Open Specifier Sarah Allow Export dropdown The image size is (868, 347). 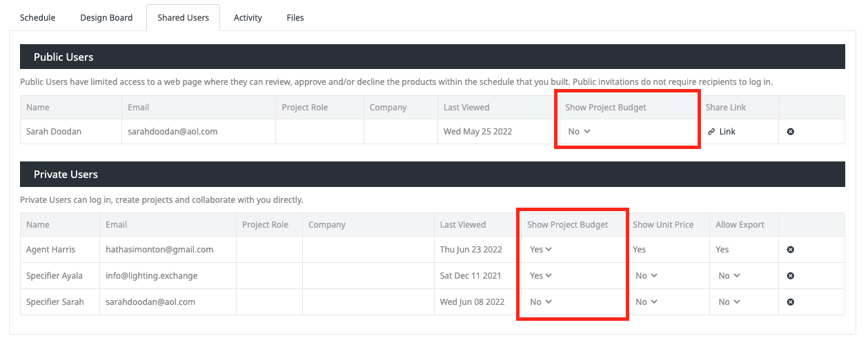coord(729,302)
